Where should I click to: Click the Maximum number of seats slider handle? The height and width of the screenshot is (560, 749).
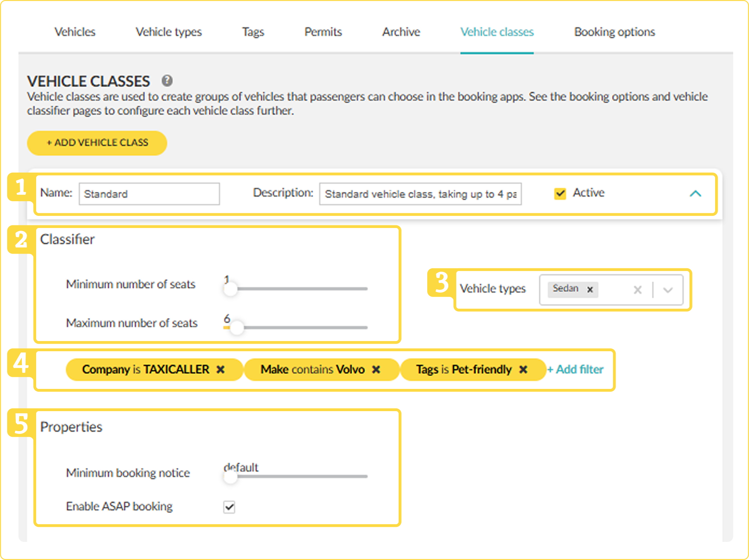coord(237,327)
